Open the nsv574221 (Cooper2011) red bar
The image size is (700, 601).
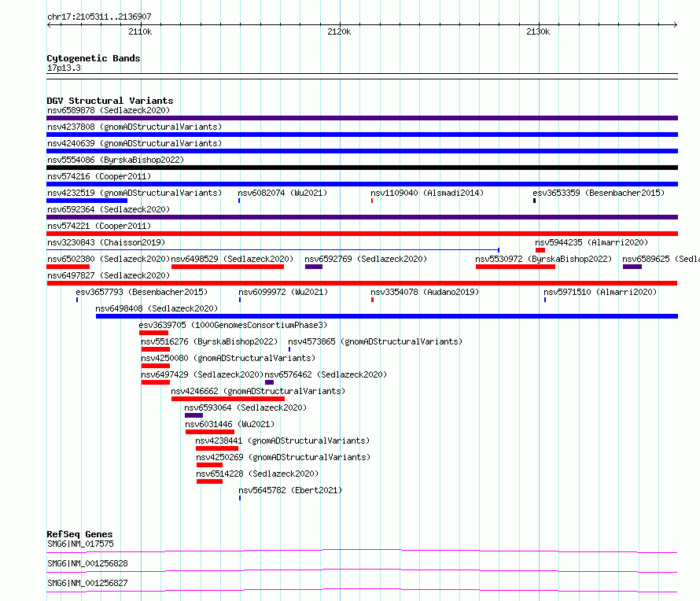click(362, 234)
